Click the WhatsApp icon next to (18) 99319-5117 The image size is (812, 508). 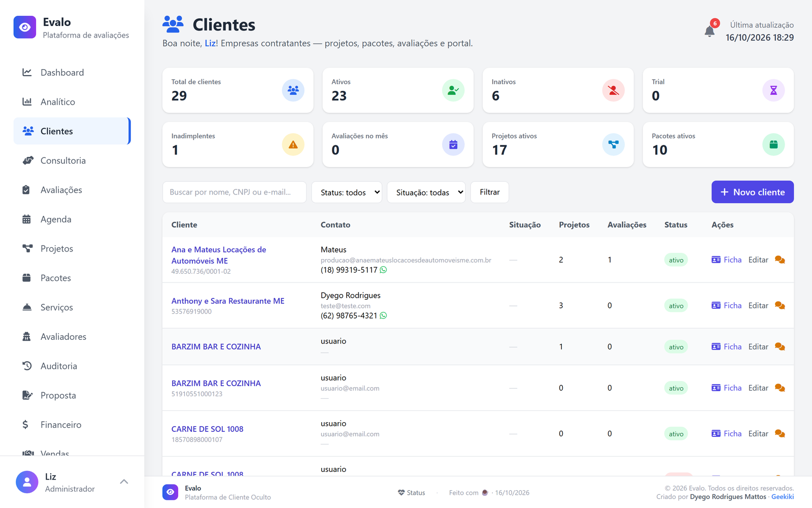pyautogui.click(x=383, y=270)
